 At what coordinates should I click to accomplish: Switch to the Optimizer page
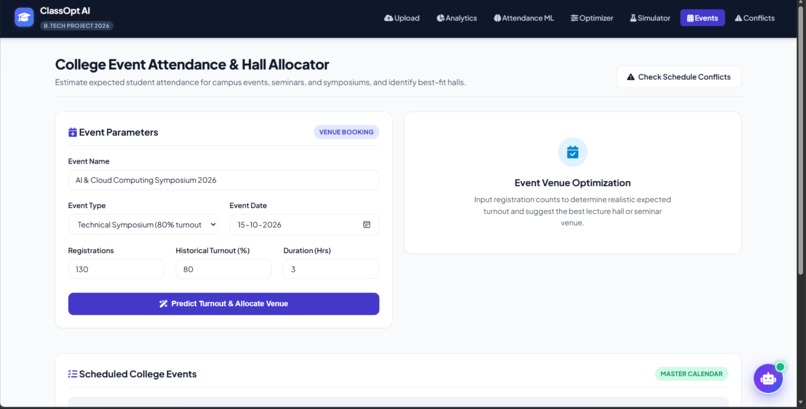click(592, 18)
